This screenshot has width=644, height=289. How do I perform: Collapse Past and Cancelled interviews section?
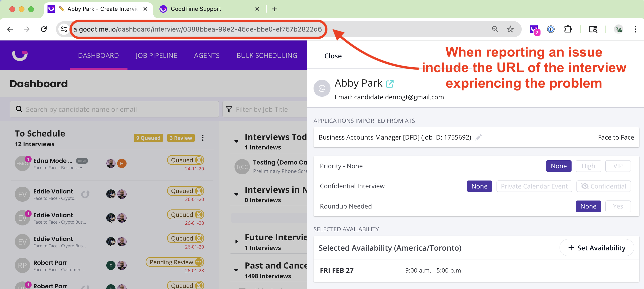236,270
